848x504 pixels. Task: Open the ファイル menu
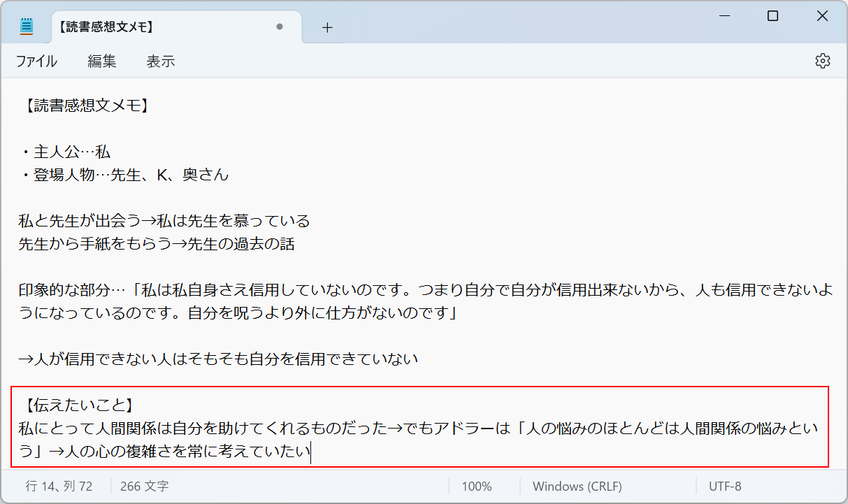click(36, 62)
